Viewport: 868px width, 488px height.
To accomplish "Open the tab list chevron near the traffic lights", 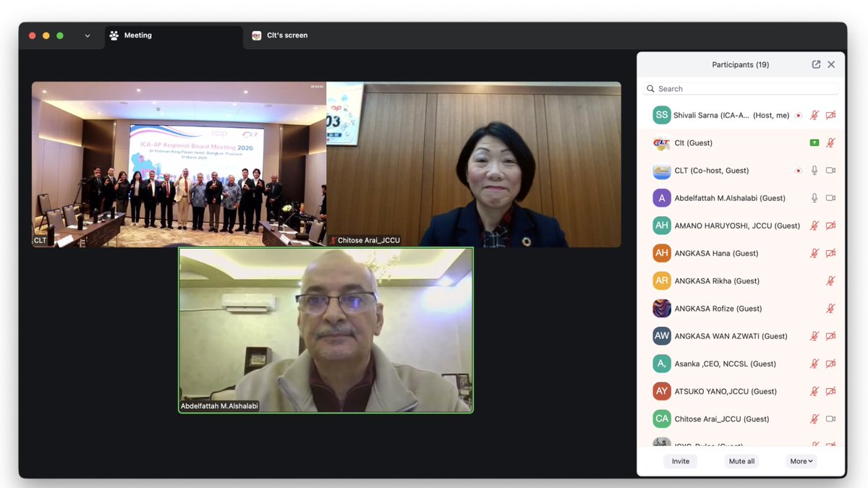I will (x=87, y=35).
